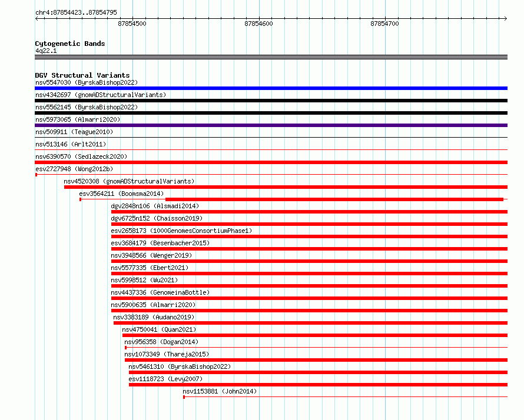
Task: Open esv2658173 (1000GenomesConsortiumPhase1) label
Action: point(181,231)
